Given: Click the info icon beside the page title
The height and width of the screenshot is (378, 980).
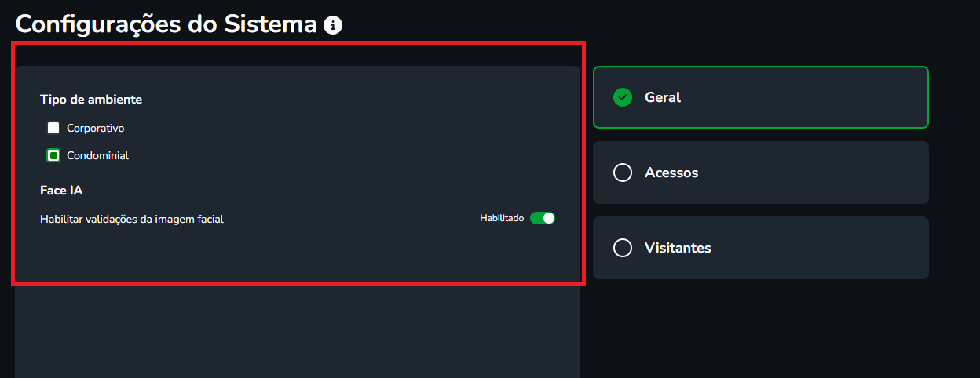Looking at the screenshot, I should point(333,25).
